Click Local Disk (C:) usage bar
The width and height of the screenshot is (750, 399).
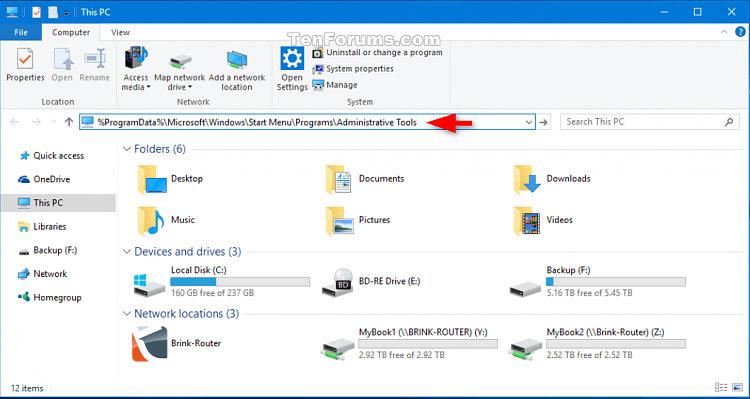(x=240, y=282)
